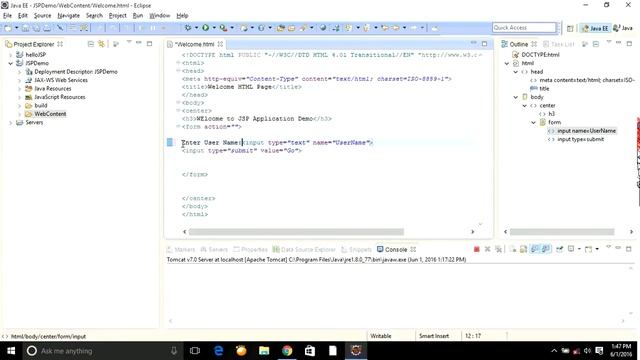Image resolution: width=640 pixels, height=360 pixels.
Task: Minimize the Project Explorer view
Action: coord(139,43)
